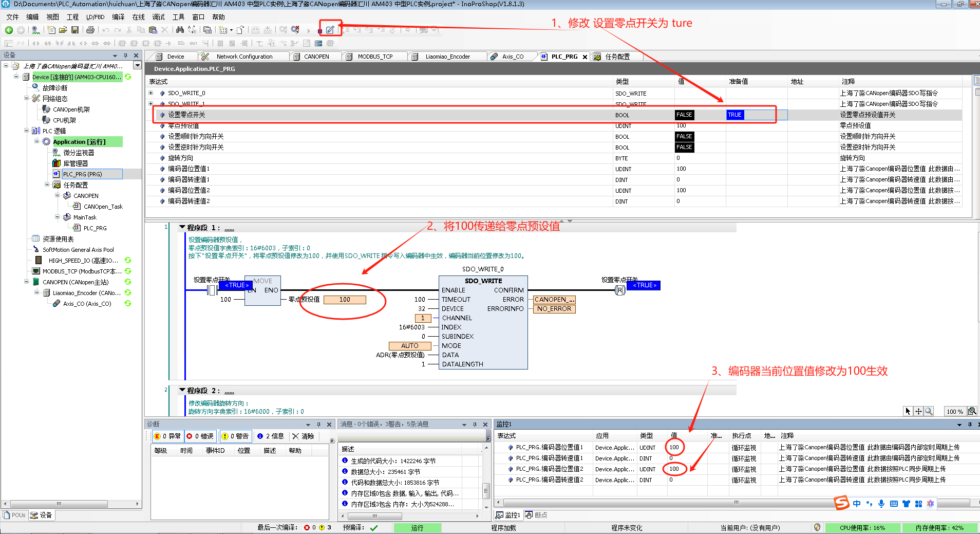Click the arrow selection tool icon
The image size is (980, 534).
(908, 411)
